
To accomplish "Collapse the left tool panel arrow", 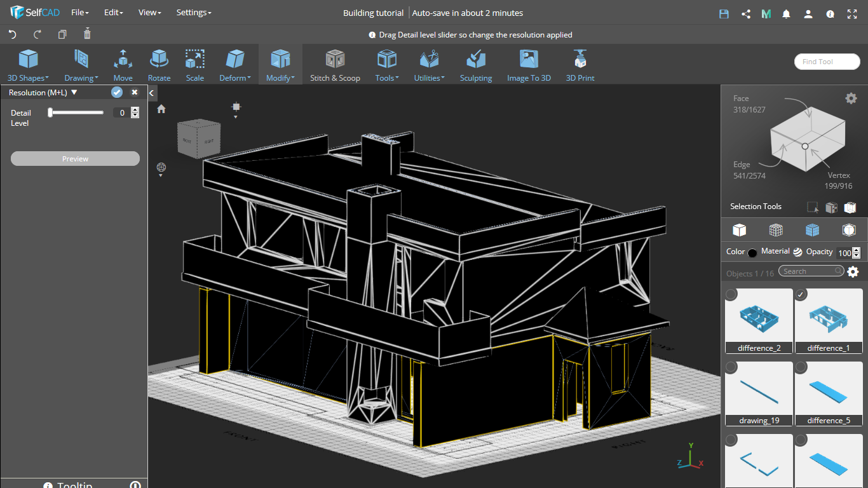I will pyautogui.click(x=152, y=93).
